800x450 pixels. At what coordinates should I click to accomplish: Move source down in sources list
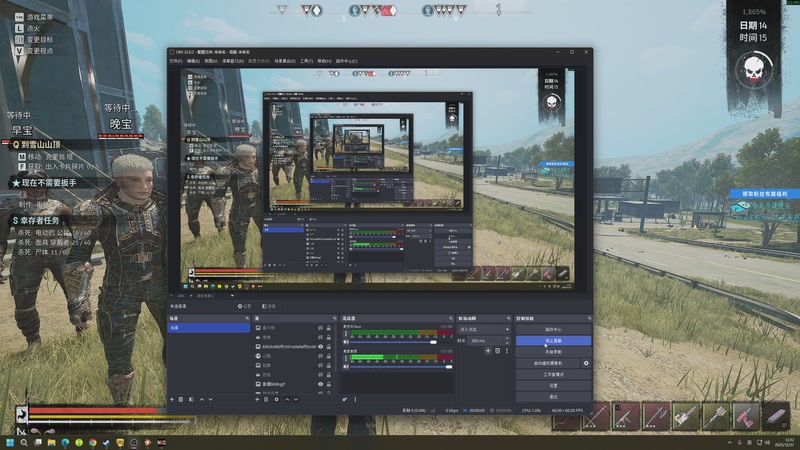(296, 399)
